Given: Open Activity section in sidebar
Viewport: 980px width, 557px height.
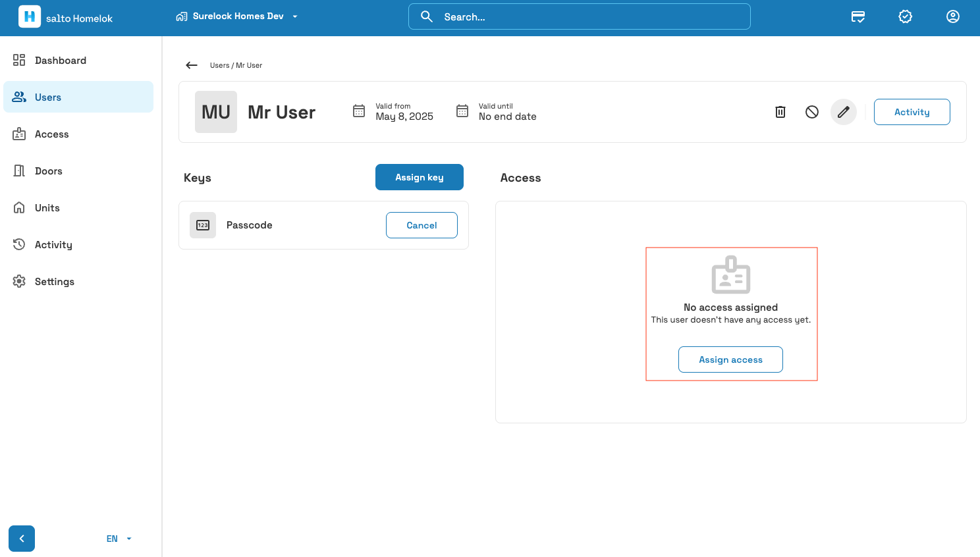Looking at the screenshot, I should point(78,244).
